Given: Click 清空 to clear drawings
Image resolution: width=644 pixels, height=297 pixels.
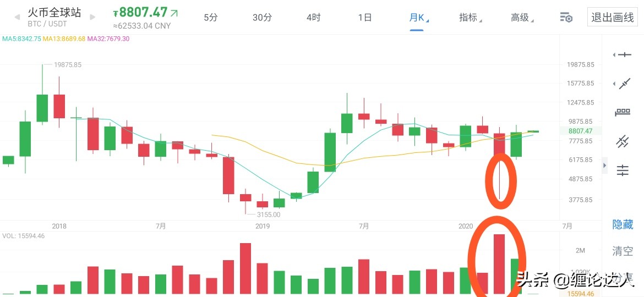Looking at the screenshot, I should click(x=623, y=251).
